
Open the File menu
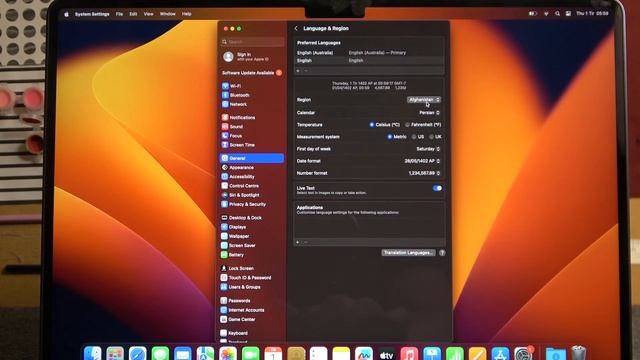(x=119, y=14)
